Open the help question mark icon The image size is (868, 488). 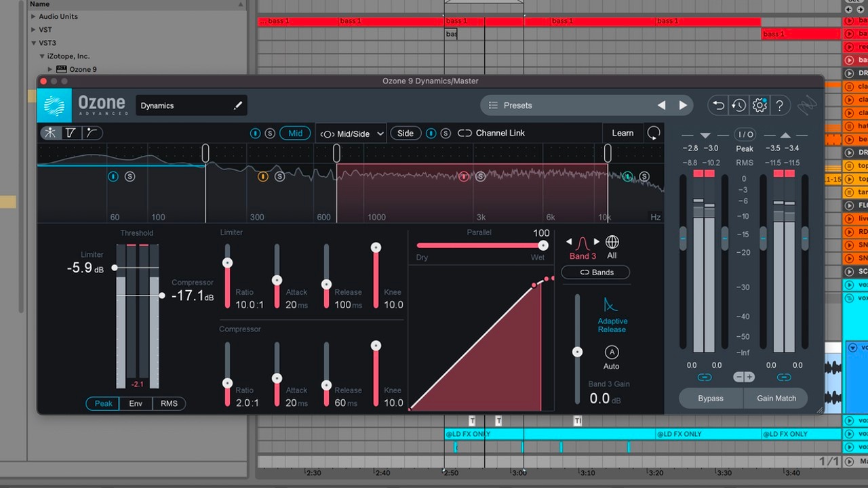(780, 105)
